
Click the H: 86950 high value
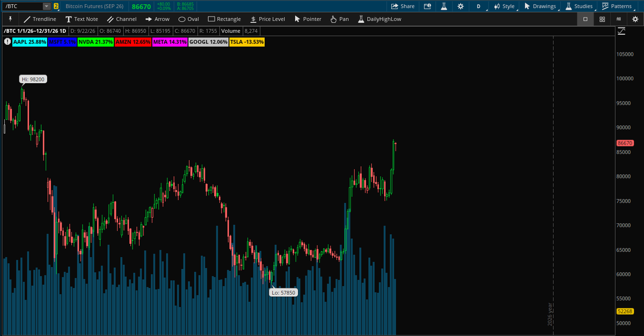click(135, 31)
